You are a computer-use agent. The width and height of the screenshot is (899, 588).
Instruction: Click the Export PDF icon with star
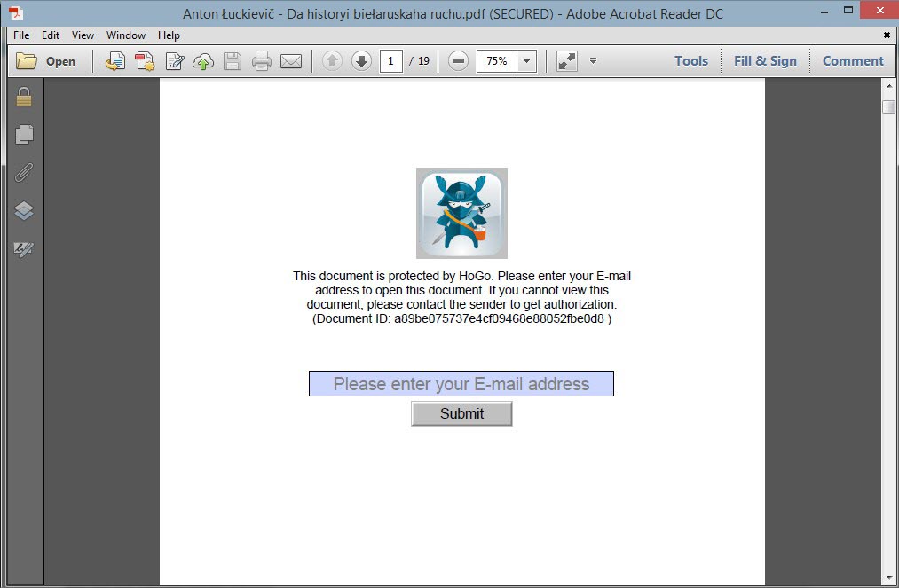[145, 60]
